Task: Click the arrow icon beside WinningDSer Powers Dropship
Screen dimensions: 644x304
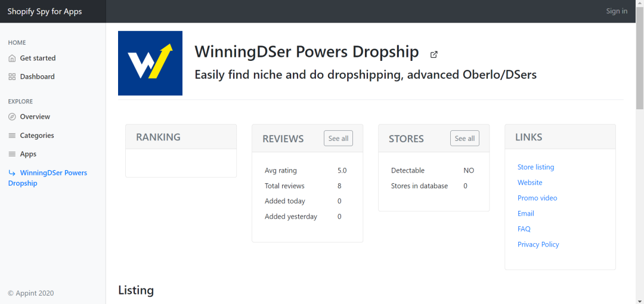Action: point(12,173)
